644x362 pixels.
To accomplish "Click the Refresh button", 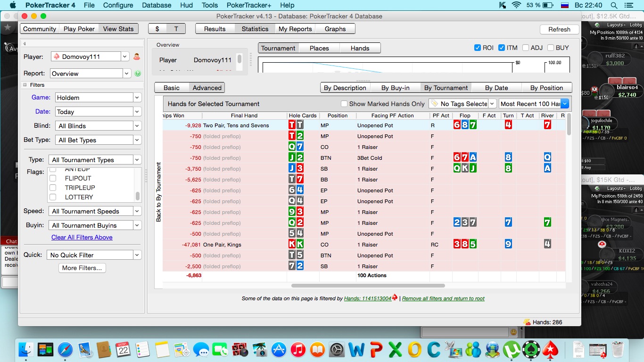I will (559, 29).
